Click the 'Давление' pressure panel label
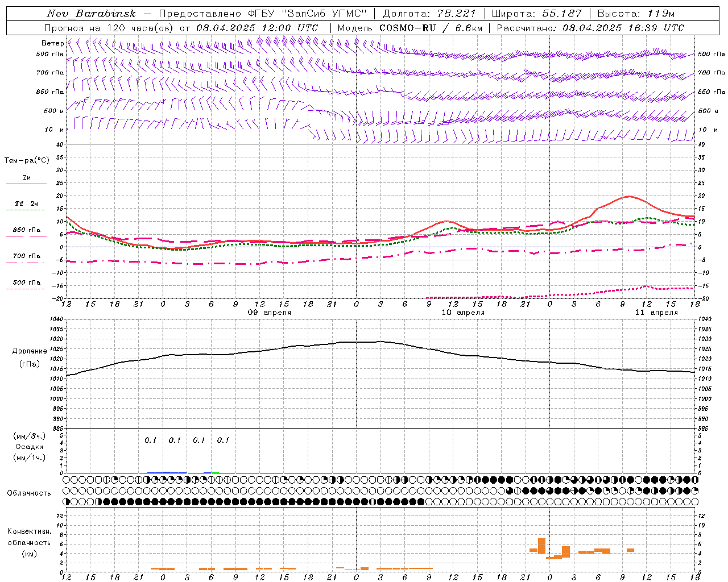This screenshot has height=582, width=728. (30, 351)
